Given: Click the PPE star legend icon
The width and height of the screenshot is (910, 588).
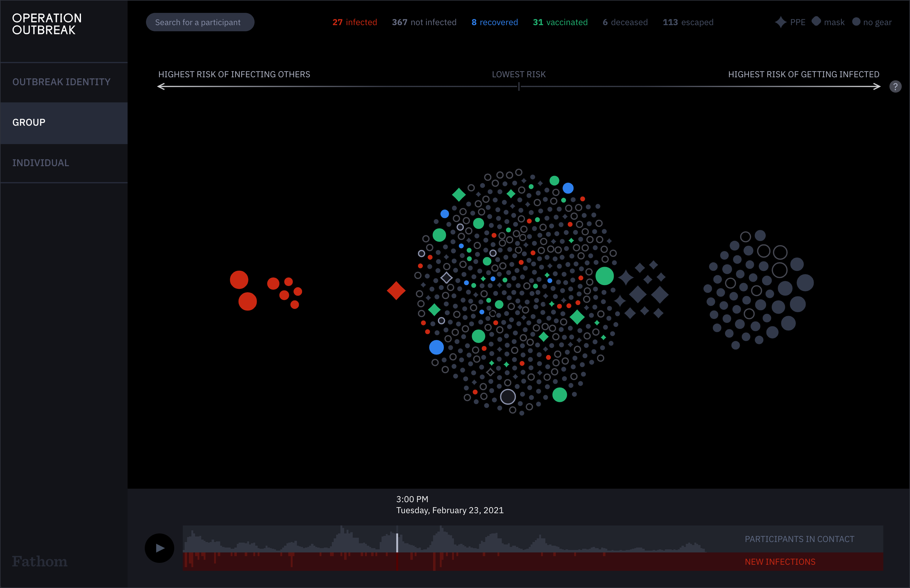Looking at the screenshot, I should (781, 22).
